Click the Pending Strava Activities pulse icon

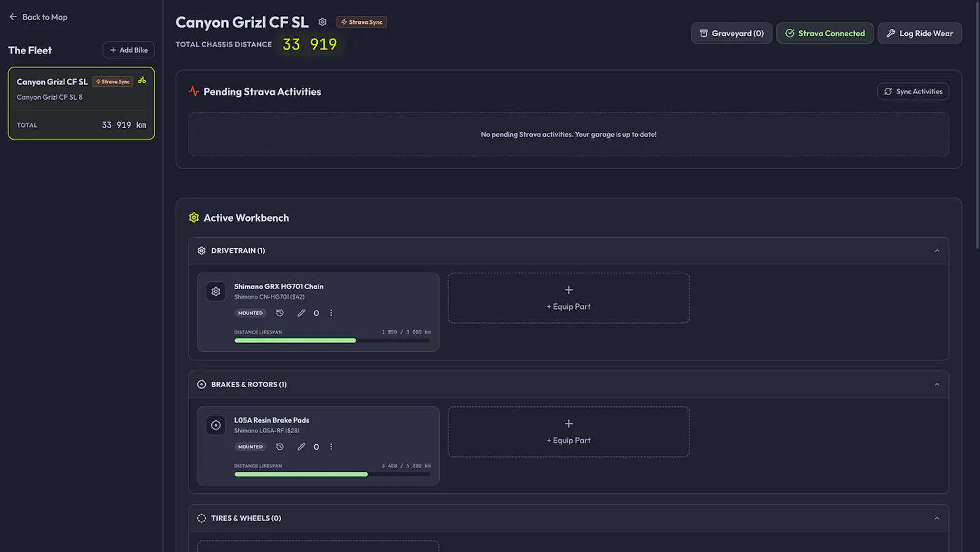tap(194, 91)
